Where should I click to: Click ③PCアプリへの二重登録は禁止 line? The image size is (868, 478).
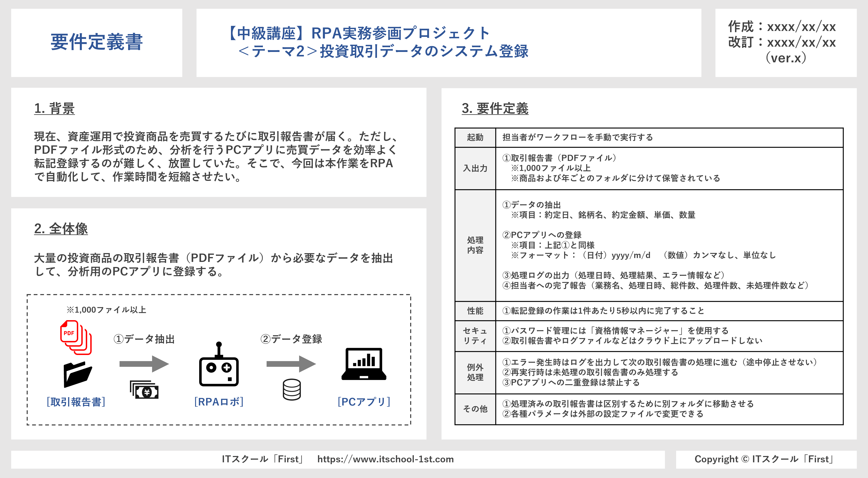[571, 383]
